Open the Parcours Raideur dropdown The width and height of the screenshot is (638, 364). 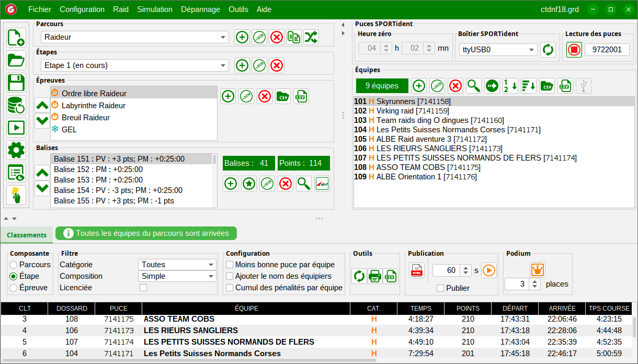(x=135, y=37)
